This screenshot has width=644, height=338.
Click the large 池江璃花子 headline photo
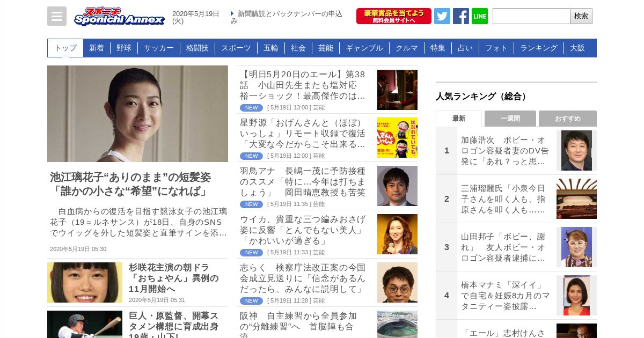click(137, 114)
